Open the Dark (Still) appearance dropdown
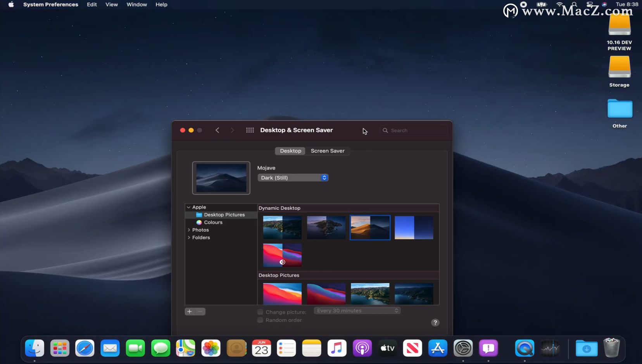The image size is (642, 364). [293, 178]
